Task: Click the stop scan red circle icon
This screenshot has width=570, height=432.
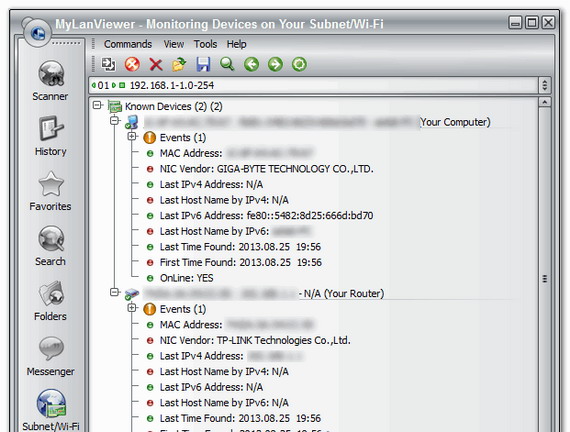Action: coord(132,64)
